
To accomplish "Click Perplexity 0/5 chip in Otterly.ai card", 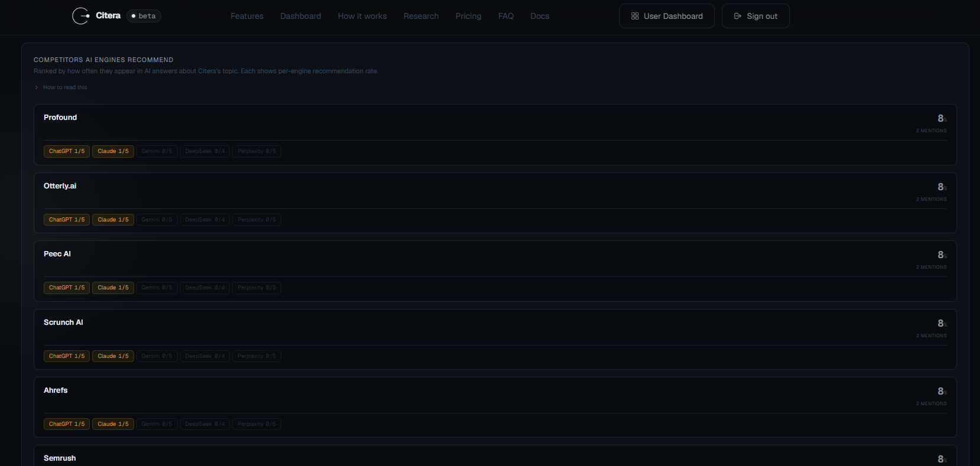I will pyautogui.click(x=256, y=220).
